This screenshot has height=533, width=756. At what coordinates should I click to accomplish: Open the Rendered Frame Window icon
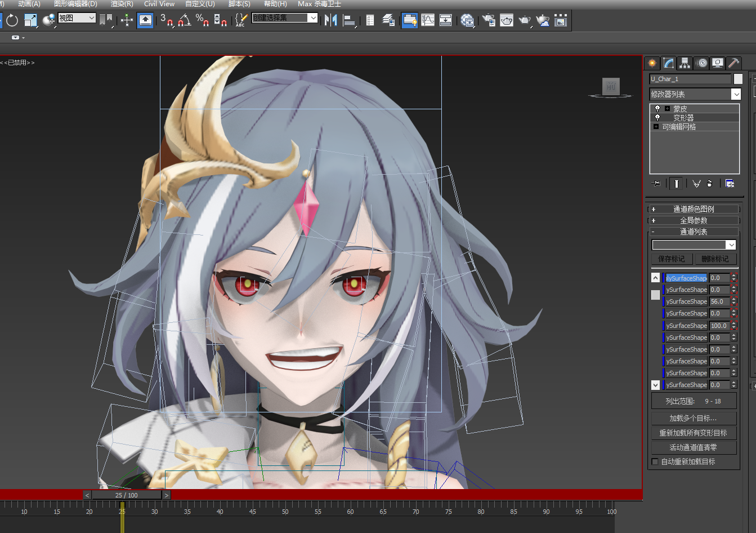[507, 21]
